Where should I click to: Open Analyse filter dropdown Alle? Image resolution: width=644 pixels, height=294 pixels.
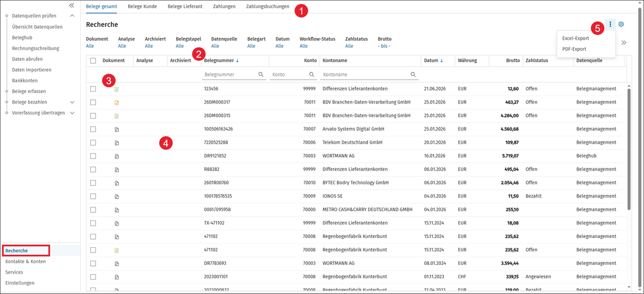(x=122, y=46)
